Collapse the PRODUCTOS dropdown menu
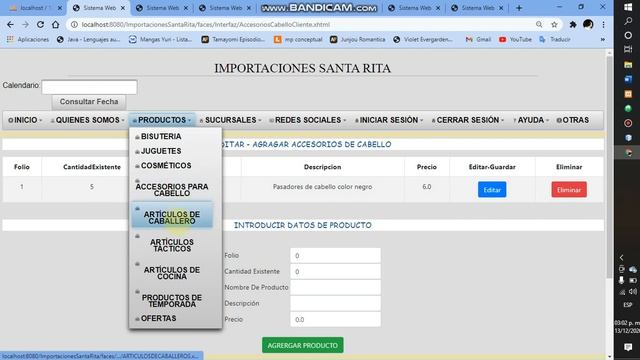The image size is (640, 360). [x=162, y=120]
